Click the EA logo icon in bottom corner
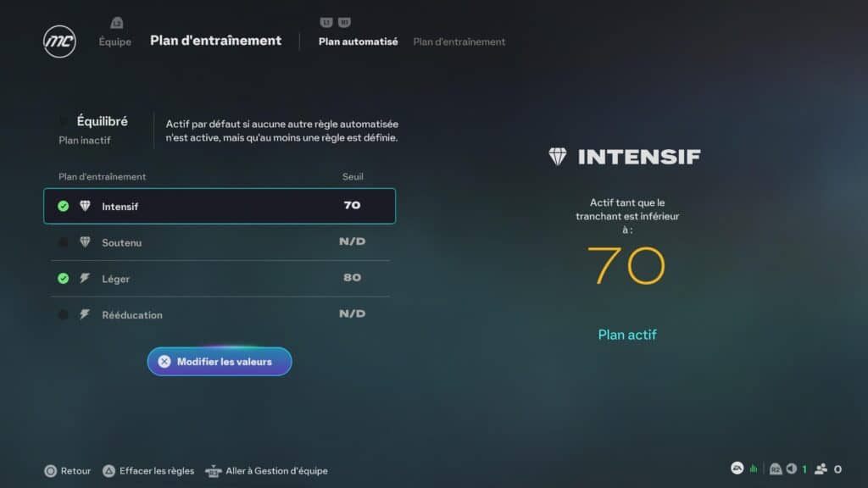This screenshot has height=488, width=868. tap(737, 469)
